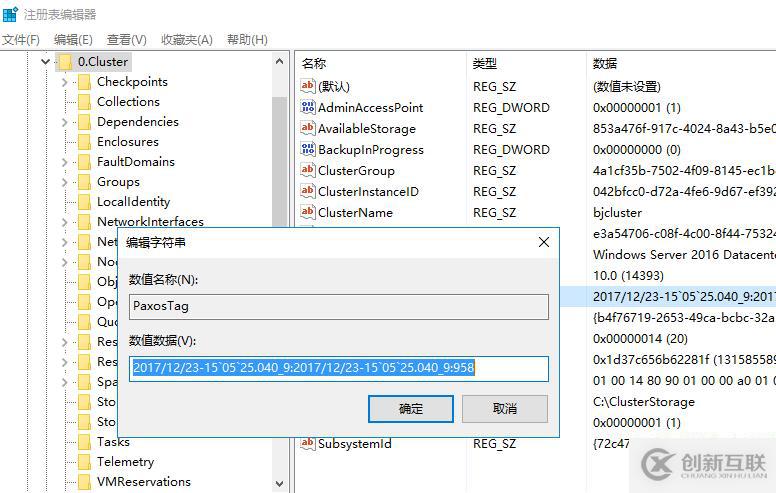Select the LocalIdentity folder icon
This screenshot has height=493, width=776.
[x=84, y=202]
